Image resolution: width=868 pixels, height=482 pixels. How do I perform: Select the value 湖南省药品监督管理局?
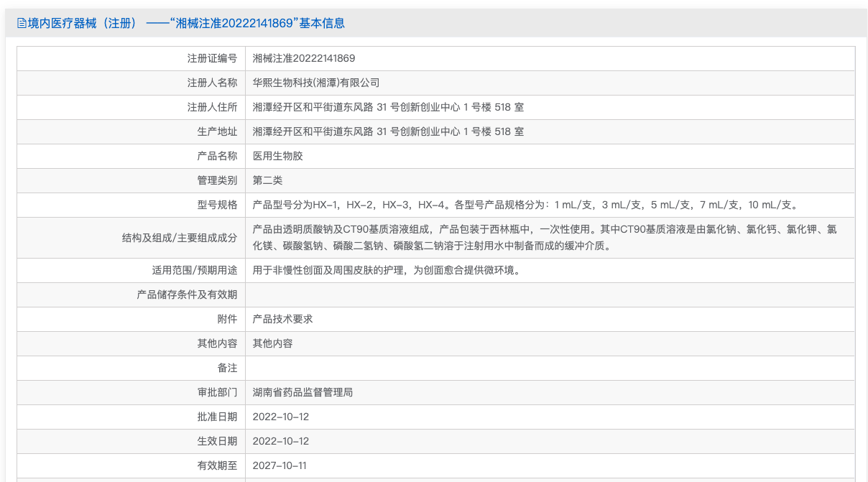point(303,392)
